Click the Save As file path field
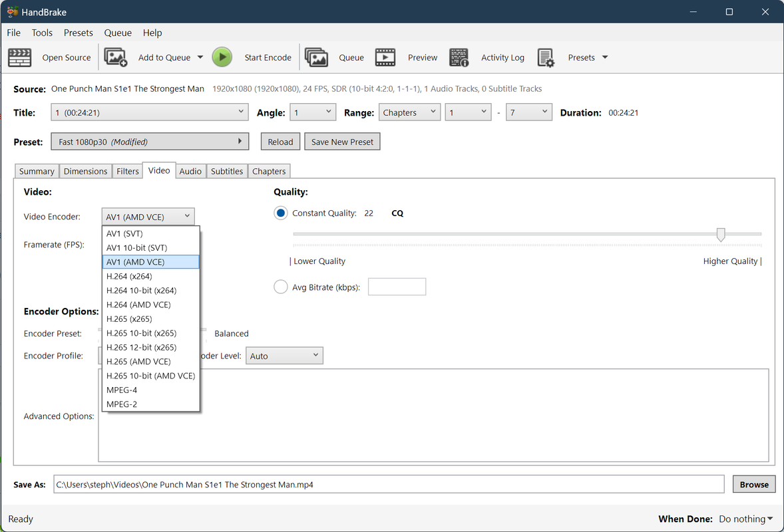Image resolution: width=784 pixels, height=532 pixels. [x=389, y=484]
